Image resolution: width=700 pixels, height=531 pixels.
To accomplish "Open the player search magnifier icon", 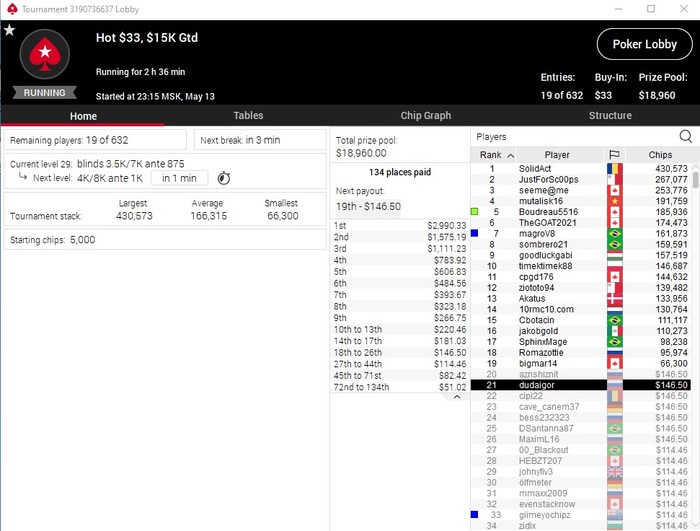I will [x=685, y=136].
